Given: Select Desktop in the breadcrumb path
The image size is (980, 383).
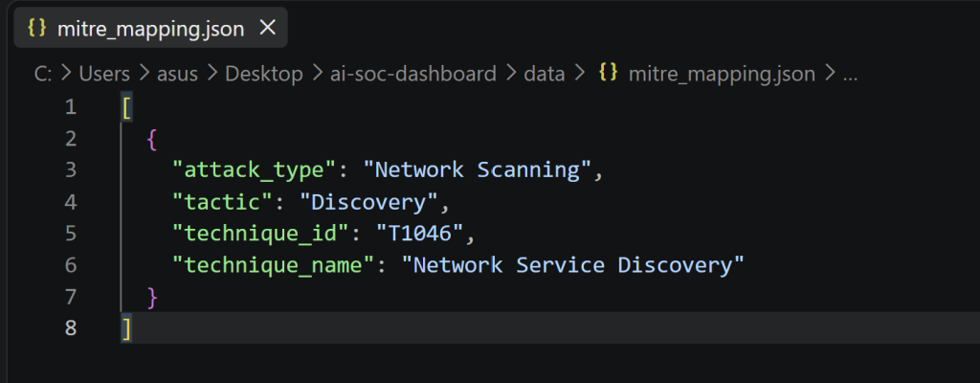Looking at the screenshot, I should 264,74.
